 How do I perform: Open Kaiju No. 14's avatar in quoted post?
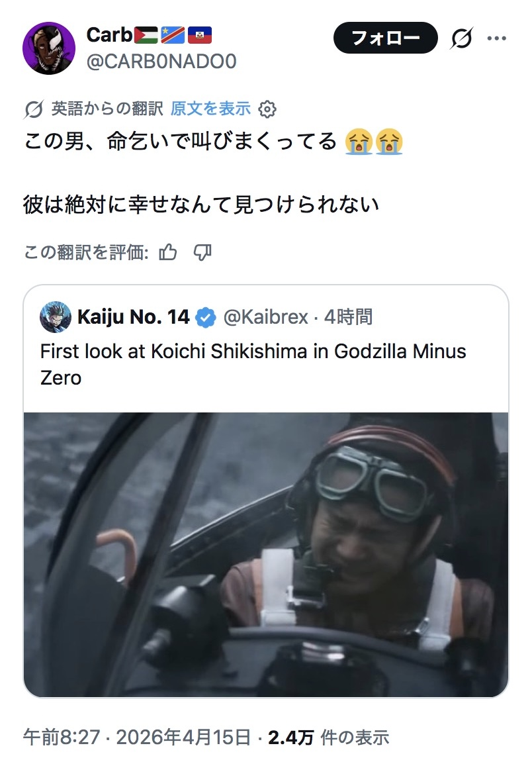pyautogui.click(x=56, y=317)
